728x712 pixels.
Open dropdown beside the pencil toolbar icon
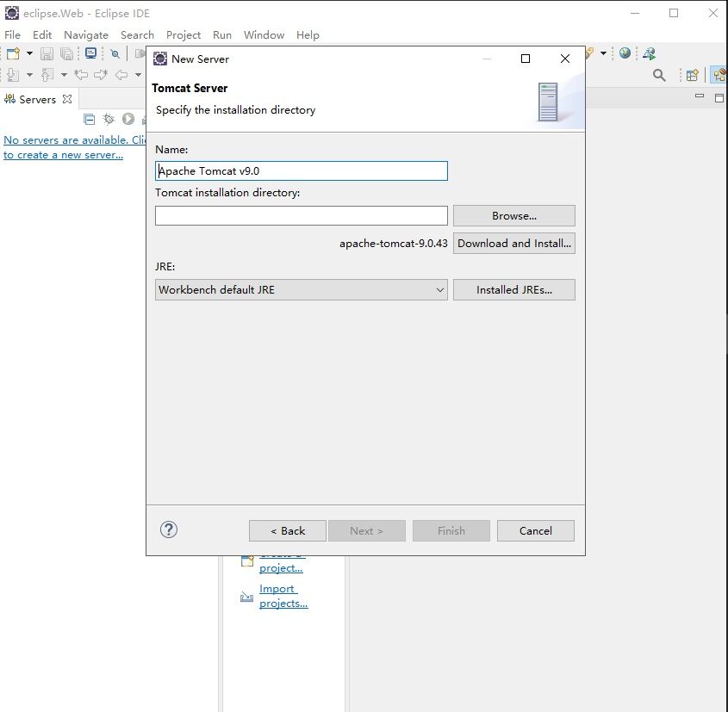(603, 53)
